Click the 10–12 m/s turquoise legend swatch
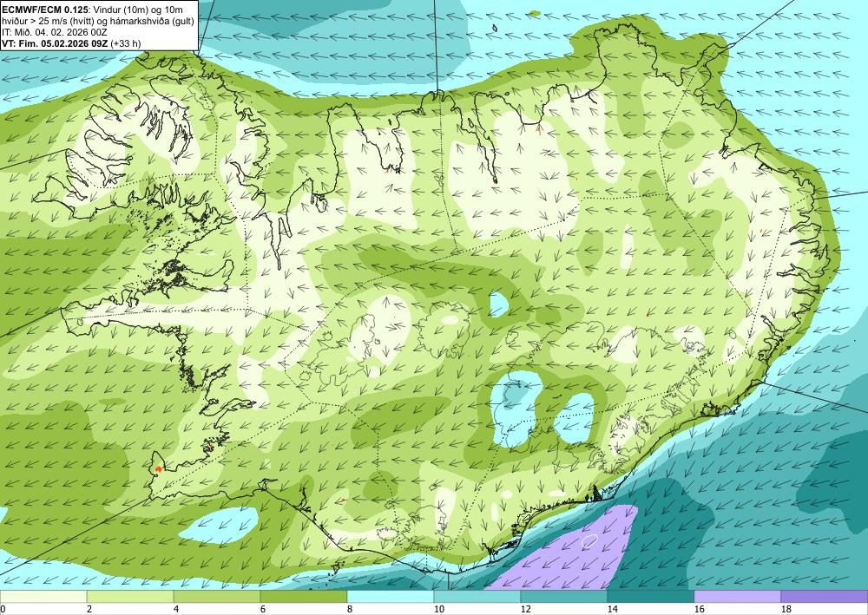This screenshot has width=868, height=615. (477, 596)
